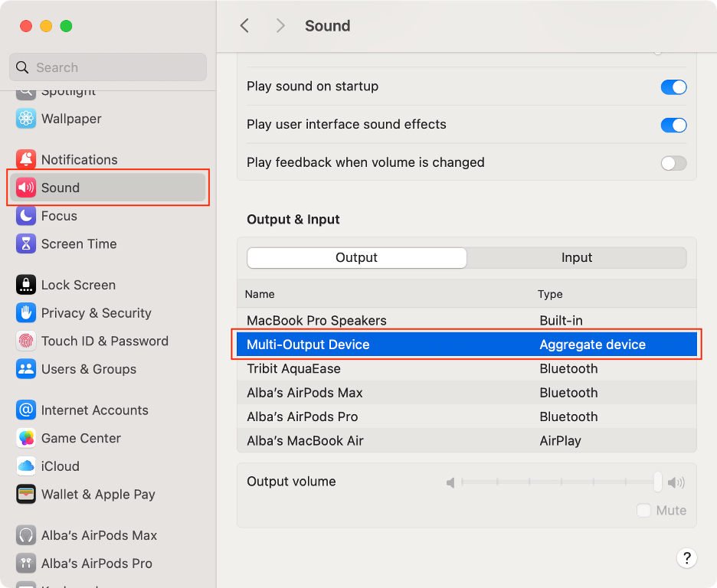The image size is (717, 588).
Task: Open Focus in the sidebar
Action: 59,216
